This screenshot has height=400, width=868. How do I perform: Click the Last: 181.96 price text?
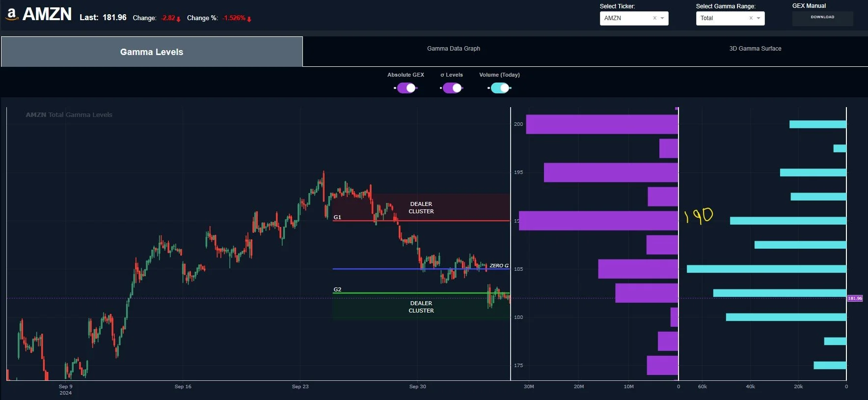(103, 18)
